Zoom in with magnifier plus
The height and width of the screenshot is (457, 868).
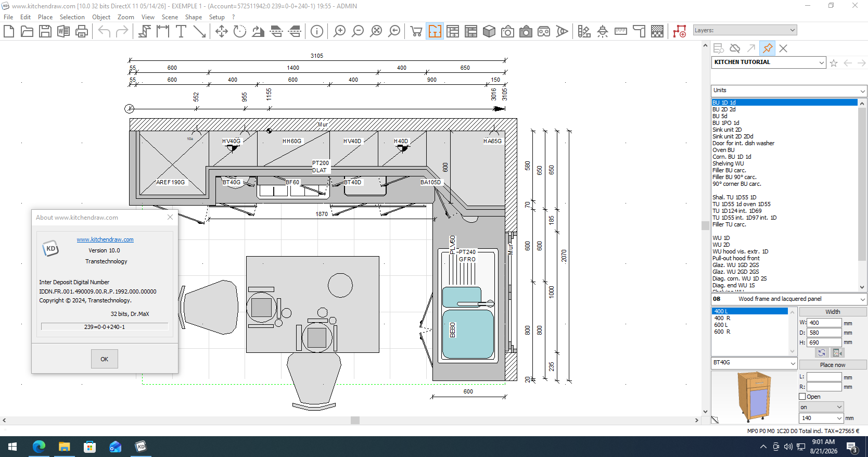339,31
